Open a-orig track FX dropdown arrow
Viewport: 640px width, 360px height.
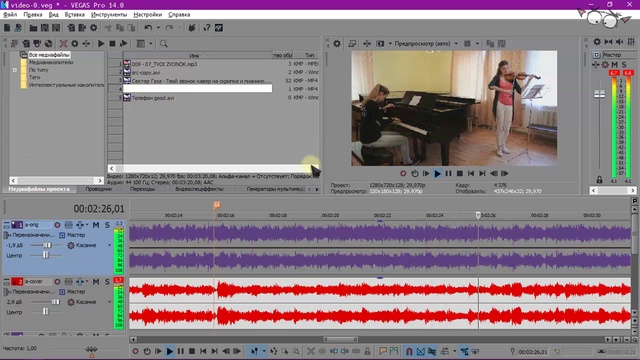click(x=87, y=225)
